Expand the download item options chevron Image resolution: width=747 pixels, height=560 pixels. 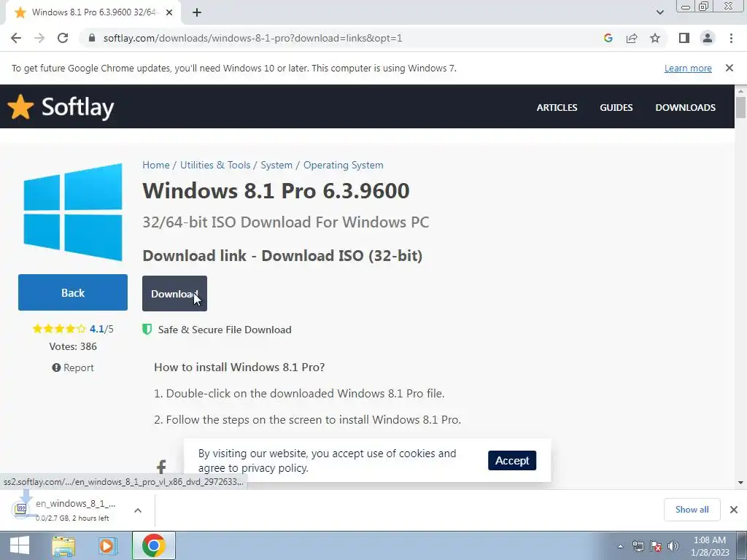tap(138, 510)
